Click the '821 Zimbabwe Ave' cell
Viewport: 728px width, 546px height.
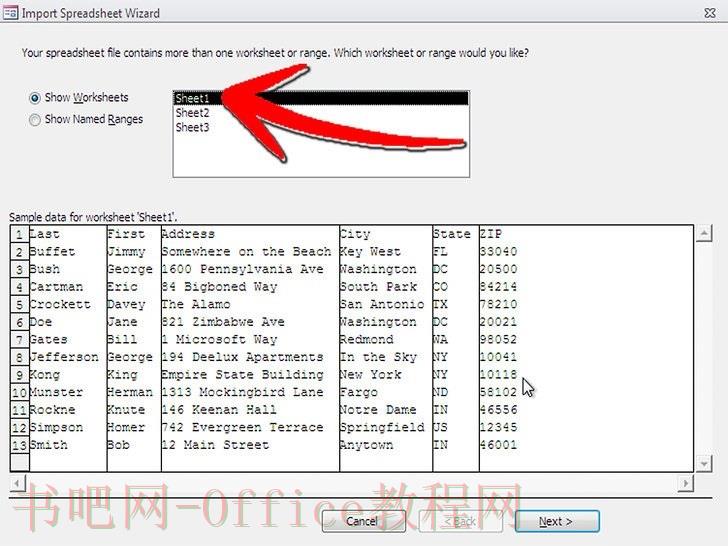(x=250, y=322)
